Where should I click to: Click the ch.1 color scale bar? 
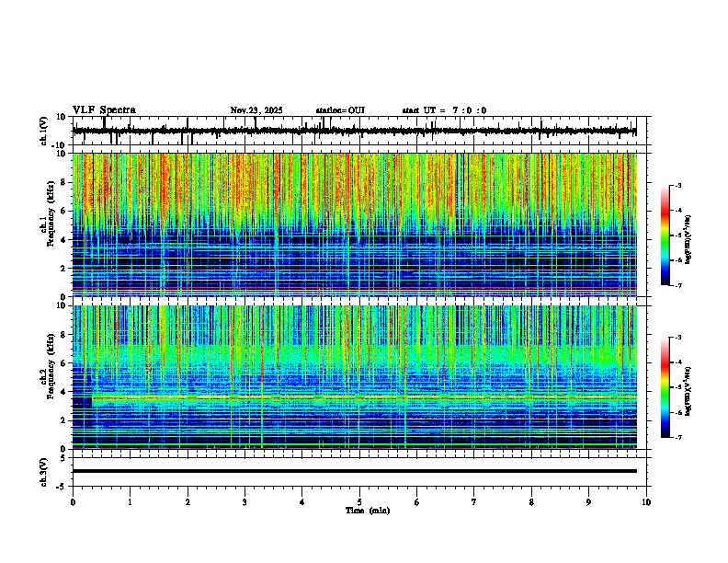click(665, 236)
